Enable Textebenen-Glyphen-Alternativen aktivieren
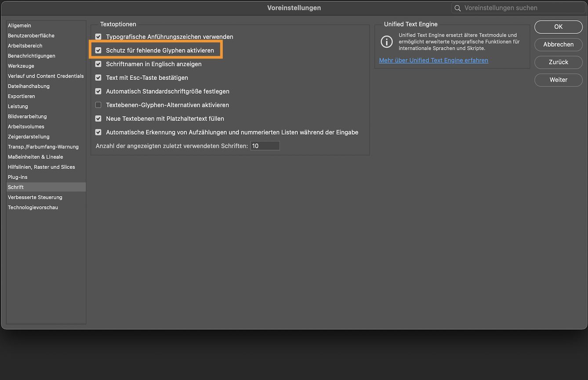This screenshot has width=588, height=380. point(98,105)
